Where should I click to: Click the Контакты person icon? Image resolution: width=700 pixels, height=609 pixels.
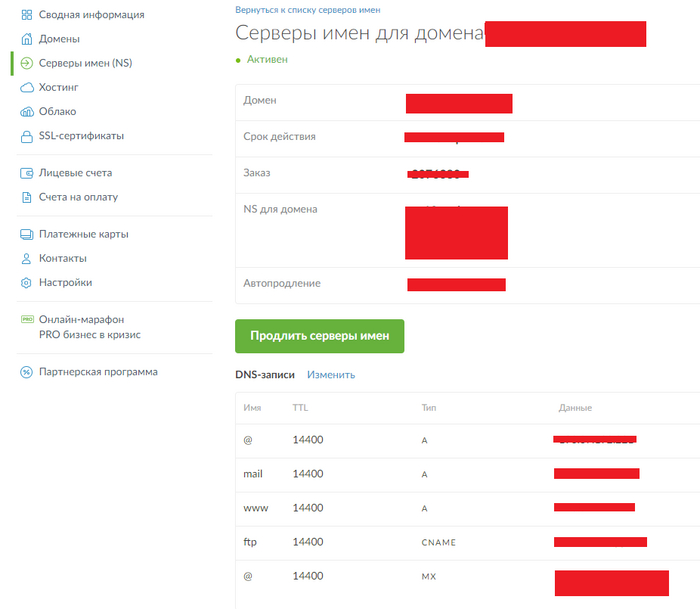(27, 258)
